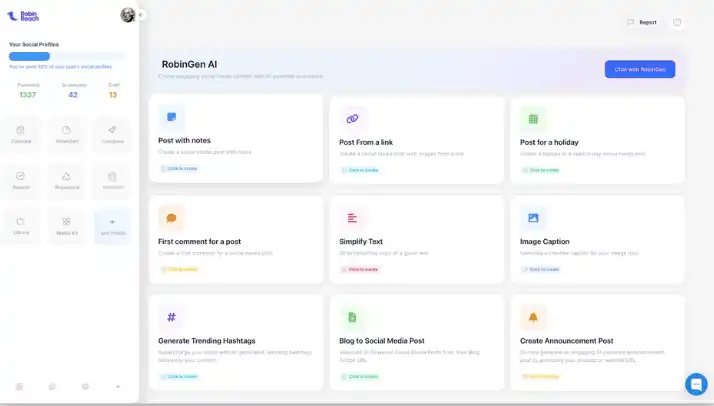Click the 'RobinGen AI' heading
The image size is (714, 406).
point(189,65)
